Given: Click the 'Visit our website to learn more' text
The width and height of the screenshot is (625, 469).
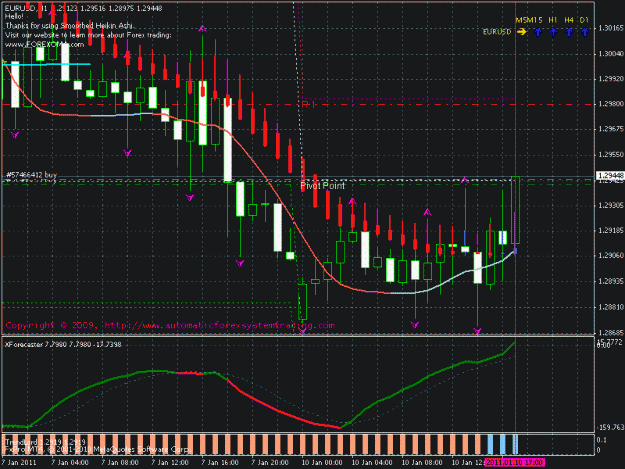Looking at the screenshot, I should (x=88, y=35).
